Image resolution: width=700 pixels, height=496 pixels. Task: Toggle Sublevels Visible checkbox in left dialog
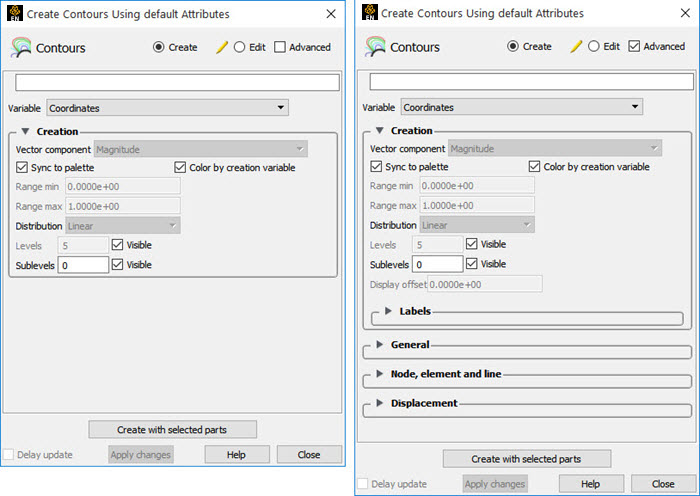pyautogui.click(x=117, y=264)
